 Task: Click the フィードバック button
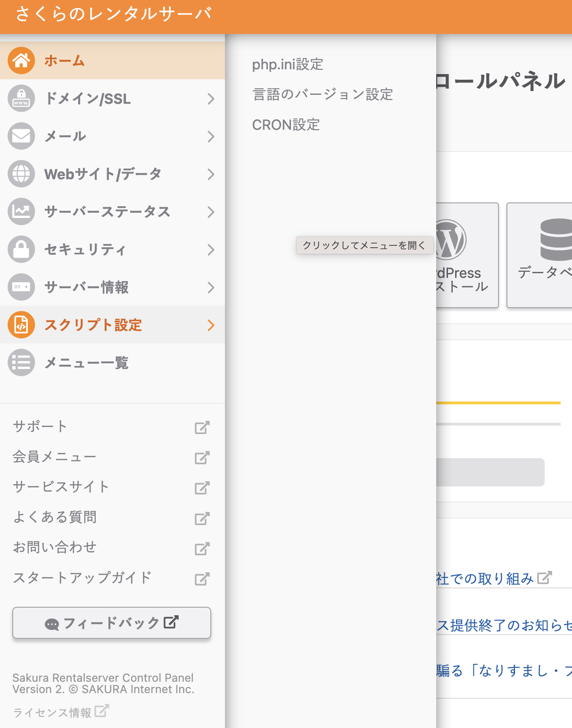tap(111, 623)
